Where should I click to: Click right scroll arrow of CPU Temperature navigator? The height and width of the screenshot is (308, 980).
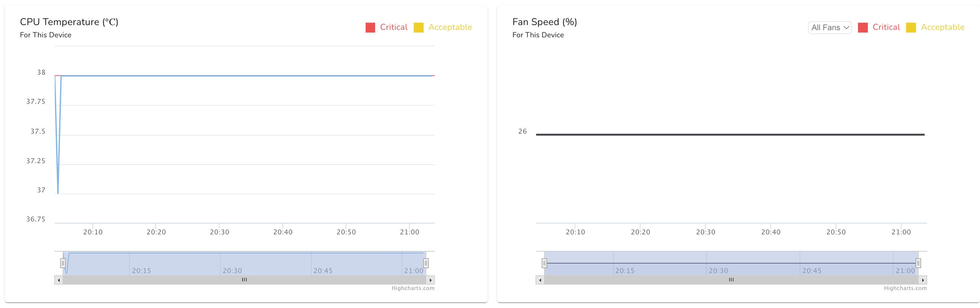tap(430, 280)
